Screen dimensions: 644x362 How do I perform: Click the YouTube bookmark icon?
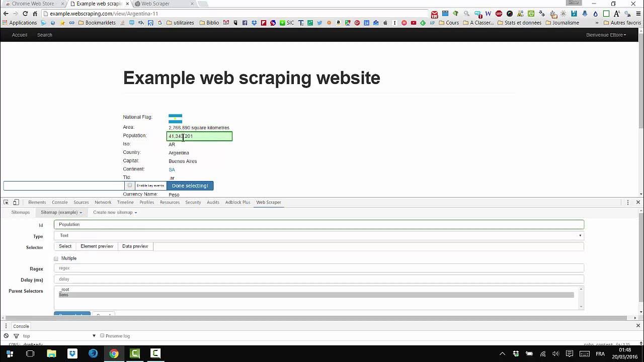pos(414,23)
